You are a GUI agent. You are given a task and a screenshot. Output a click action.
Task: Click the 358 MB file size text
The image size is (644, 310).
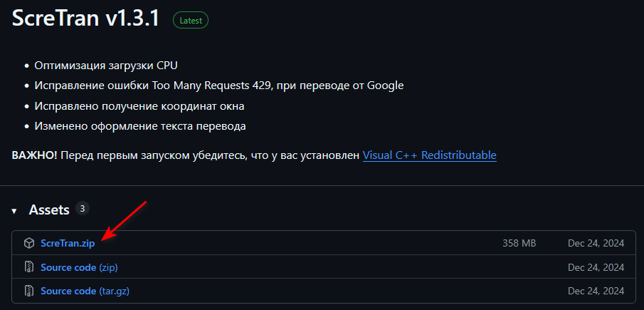[x=519, y=243]
